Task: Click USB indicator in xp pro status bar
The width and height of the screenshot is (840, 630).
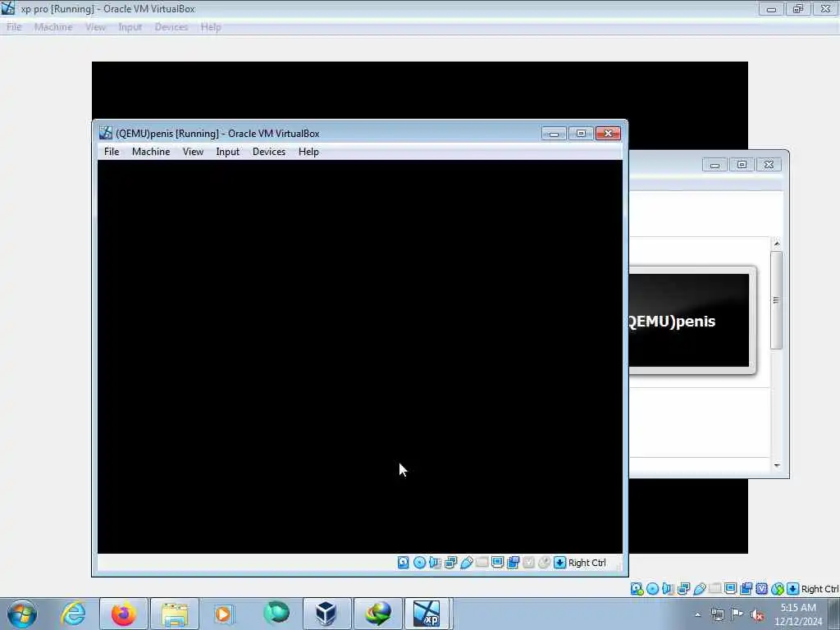Action: coord(699,589)
